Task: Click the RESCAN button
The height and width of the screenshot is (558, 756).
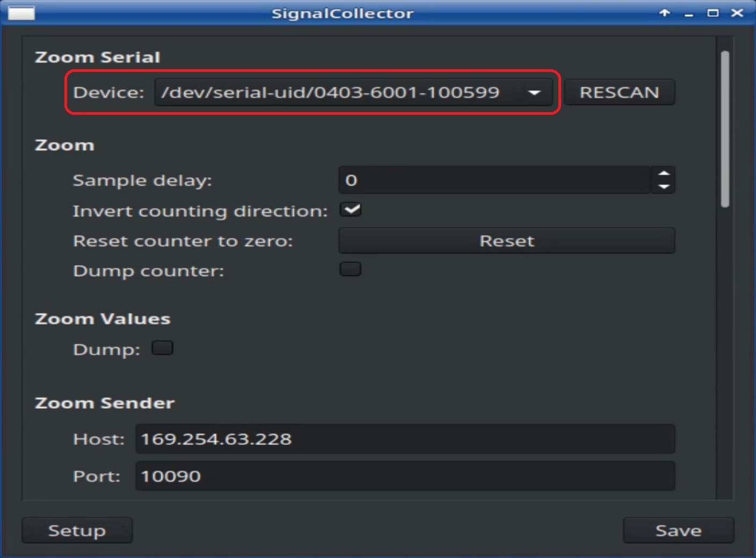Action: tap(619, 92)
